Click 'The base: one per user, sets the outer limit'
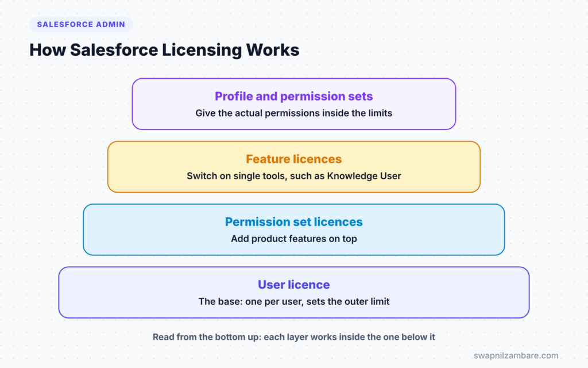This screenshot has width=588, height=368. 293,301
